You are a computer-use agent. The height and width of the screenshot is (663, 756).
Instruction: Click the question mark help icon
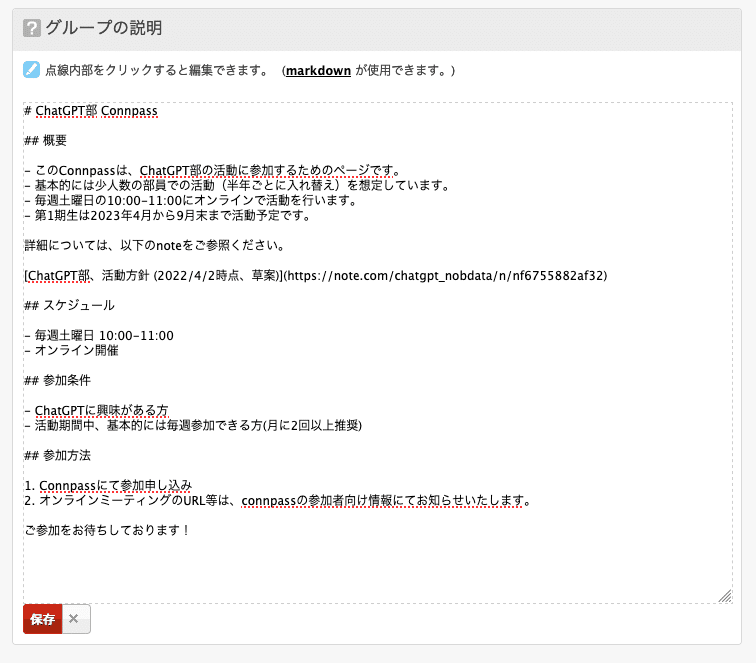(32, 28)
